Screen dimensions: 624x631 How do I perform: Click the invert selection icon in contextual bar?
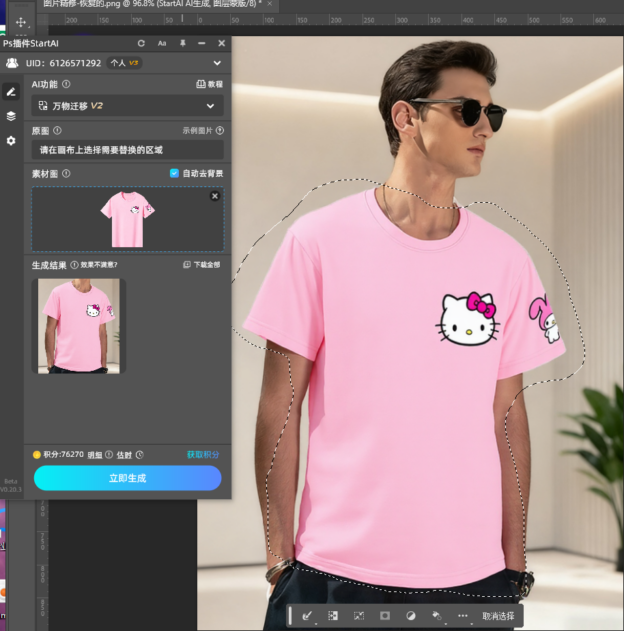[333, 616]
